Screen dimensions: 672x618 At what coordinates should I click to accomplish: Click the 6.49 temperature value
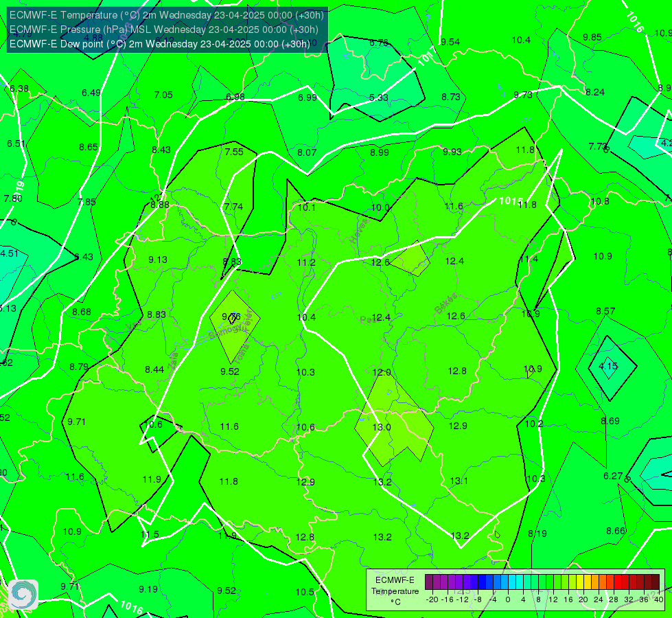click(x=91, y=93)
